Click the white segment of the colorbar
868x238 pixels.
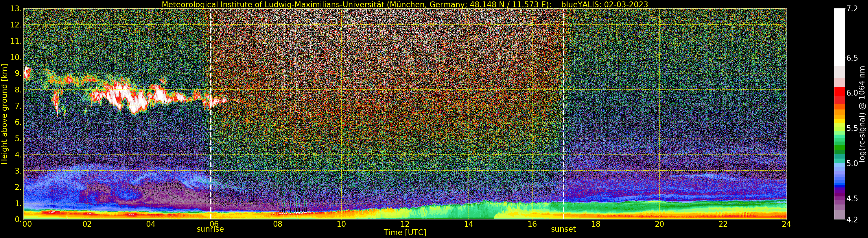tap(839, 37)
